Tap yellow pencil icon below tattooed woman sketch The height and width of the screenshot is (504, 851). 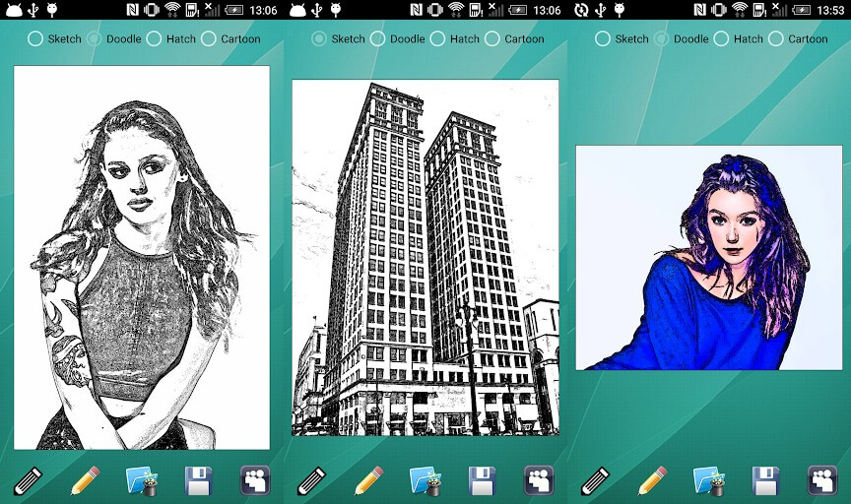[x=86, y=480]
